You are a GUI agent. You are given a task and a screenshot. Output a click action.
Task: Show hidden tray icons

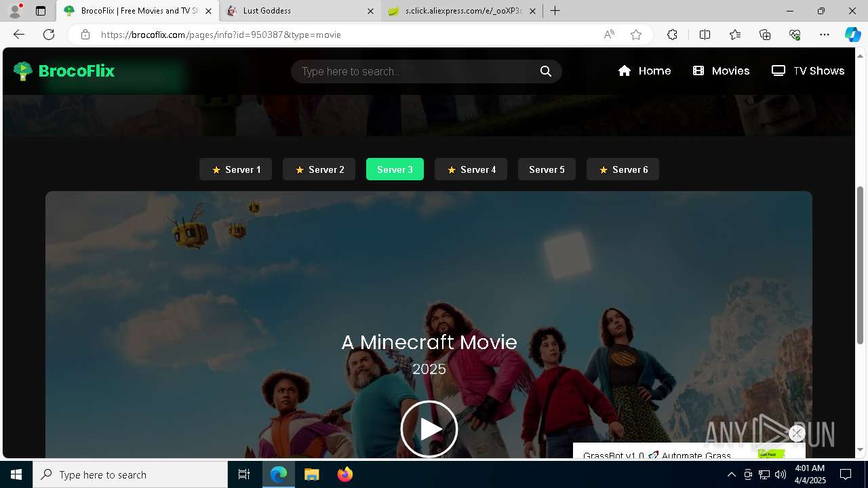[x=731, y=474]
